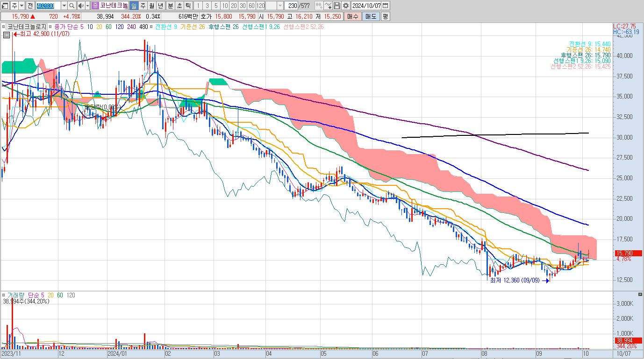The image size is (644, 359).
Task: Click the add indicator line icon
Action: click(x=328, y=6)
